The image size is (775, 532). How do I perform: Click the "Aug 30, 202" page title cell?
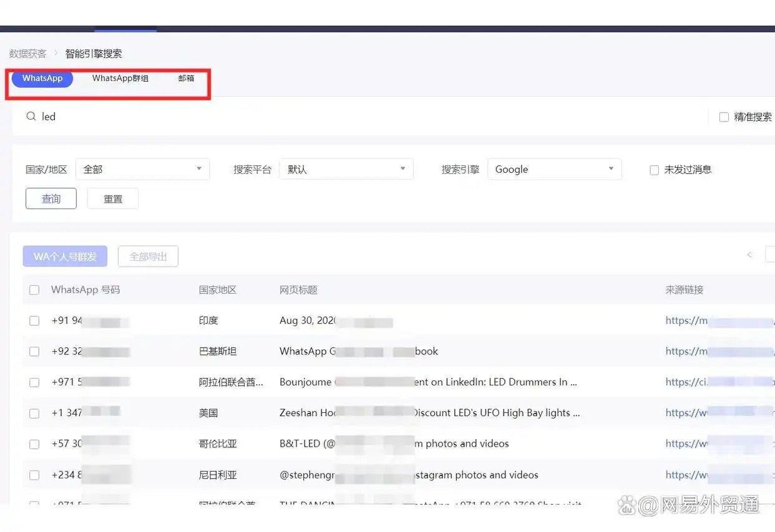click(336, 321)
